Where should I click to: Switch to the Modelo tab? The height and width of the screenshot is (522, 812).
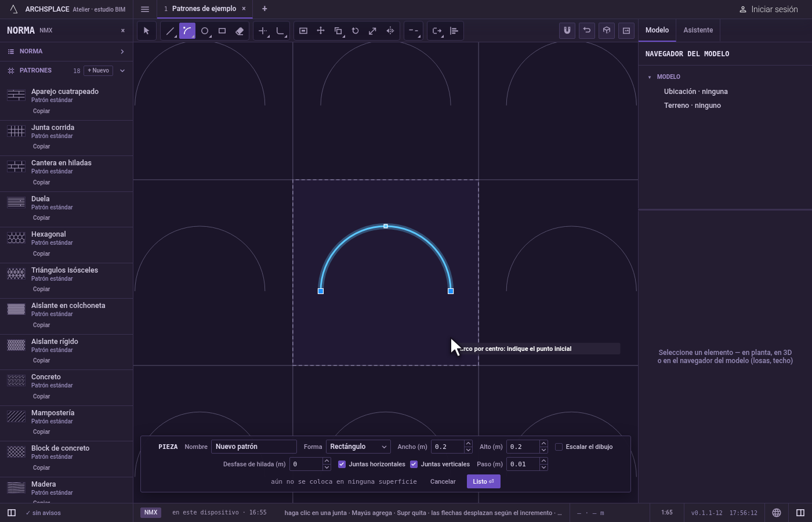657,30
